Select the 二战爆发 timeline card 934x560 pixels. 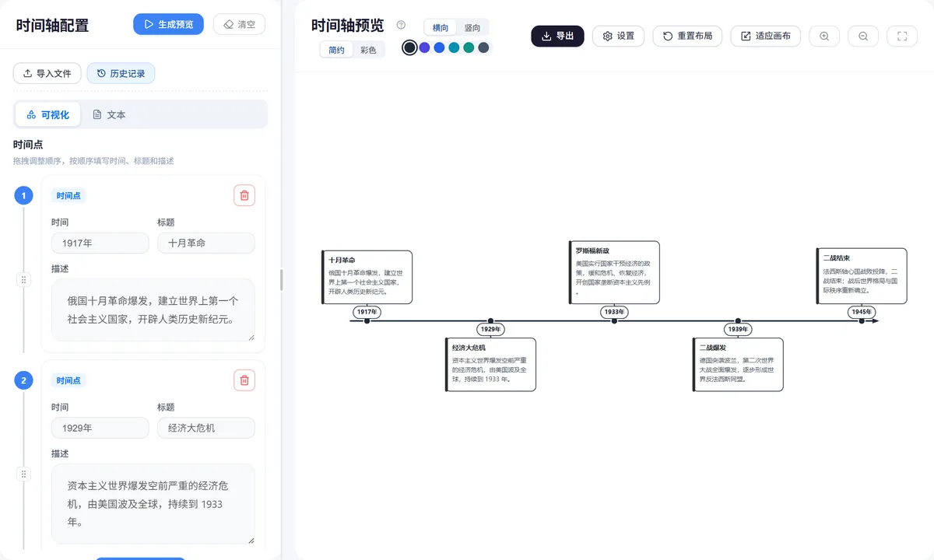click(738, 364)
